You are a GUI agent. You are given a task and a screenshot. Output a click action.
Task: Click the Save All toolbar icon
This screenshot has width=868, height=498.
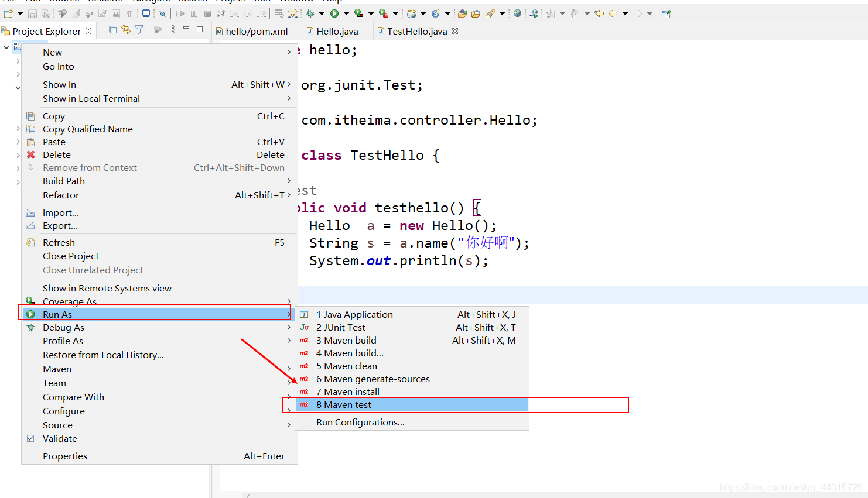click(x=46, y=13)
